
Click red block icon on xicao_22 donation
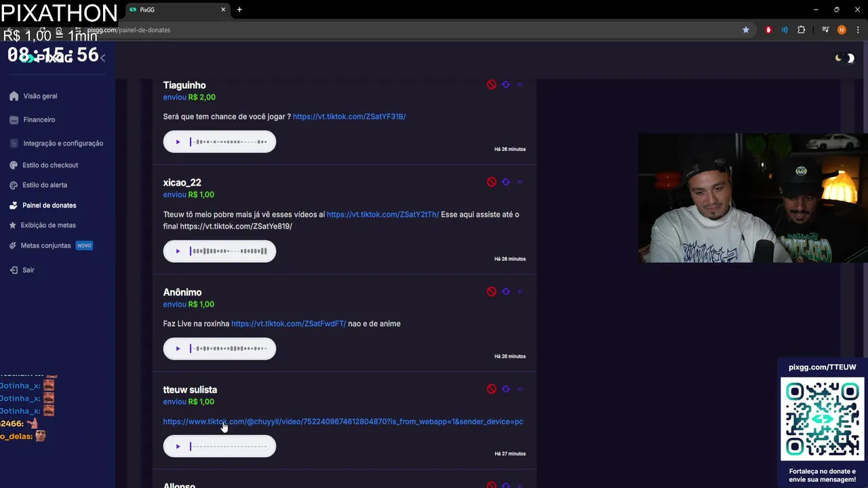tap(492, 182)
